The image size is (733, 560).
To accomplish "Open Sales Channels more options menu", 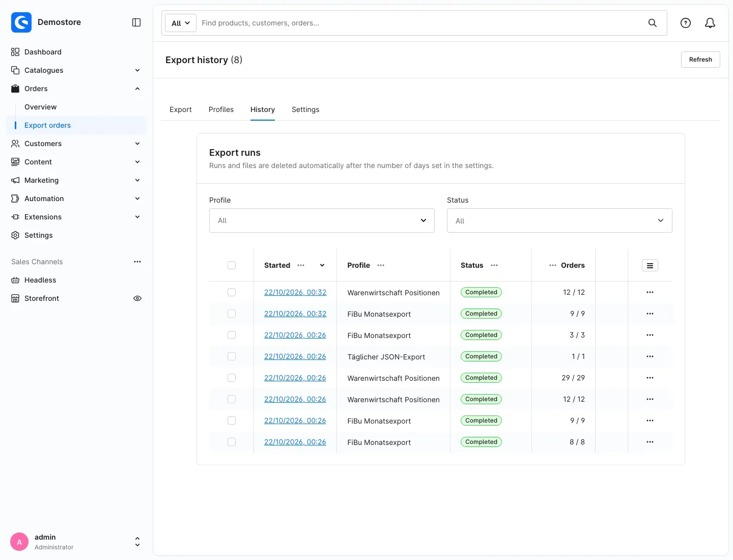I will pyautogui.click(x=137, y=262).
